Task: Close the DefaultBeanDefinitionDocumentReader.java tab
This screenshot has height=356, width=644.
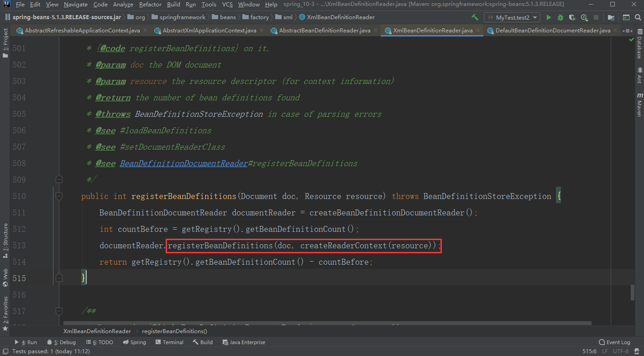Action: tap(616, 31)
